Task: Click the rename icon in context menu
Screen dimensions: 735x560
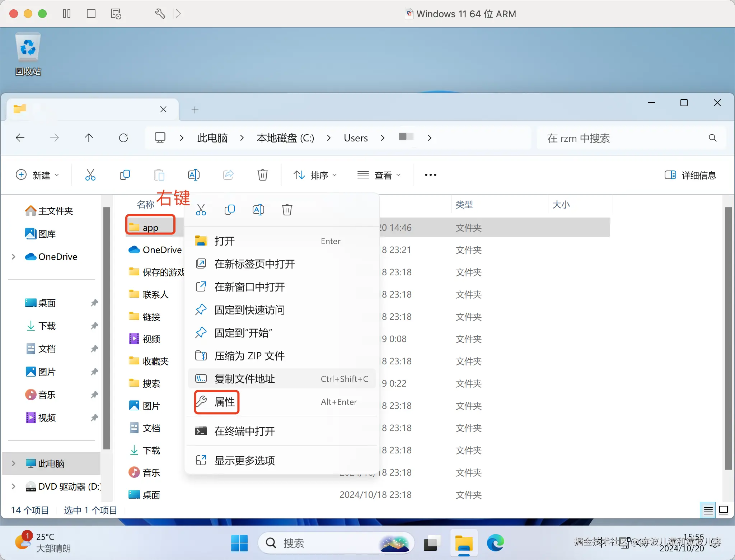Action: (x=258, y=210)
